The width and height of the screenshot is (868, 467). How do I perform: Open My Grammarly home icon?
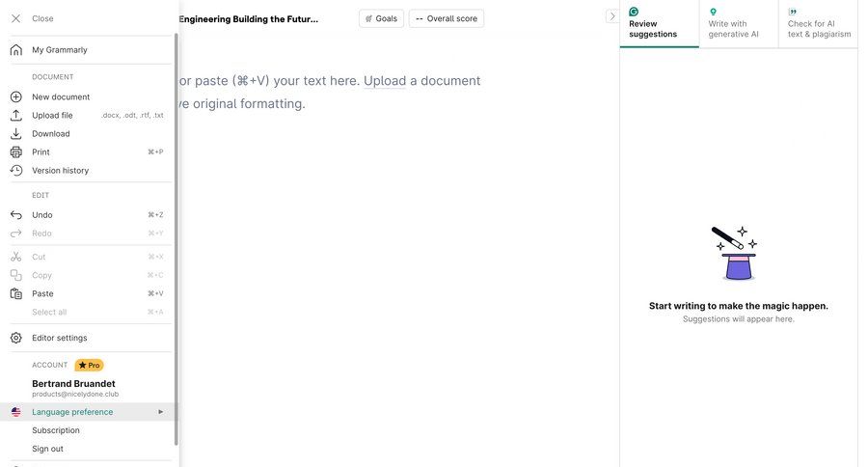point(16,50)
